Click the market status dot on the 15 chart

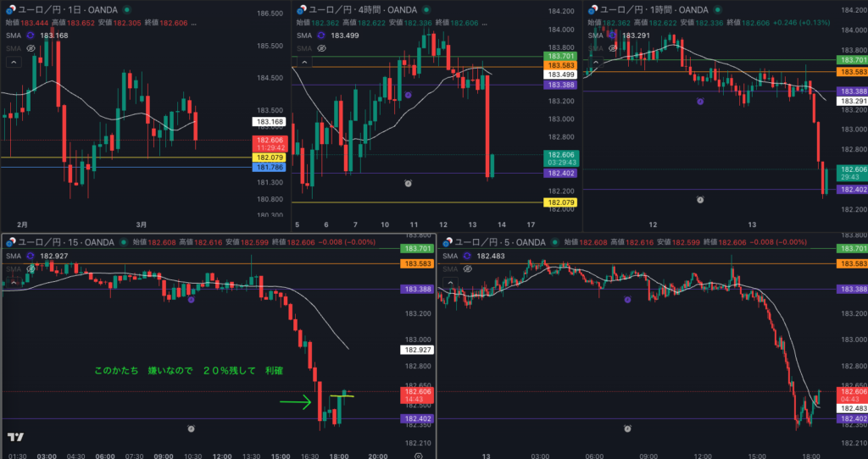(x=124, y=242)
